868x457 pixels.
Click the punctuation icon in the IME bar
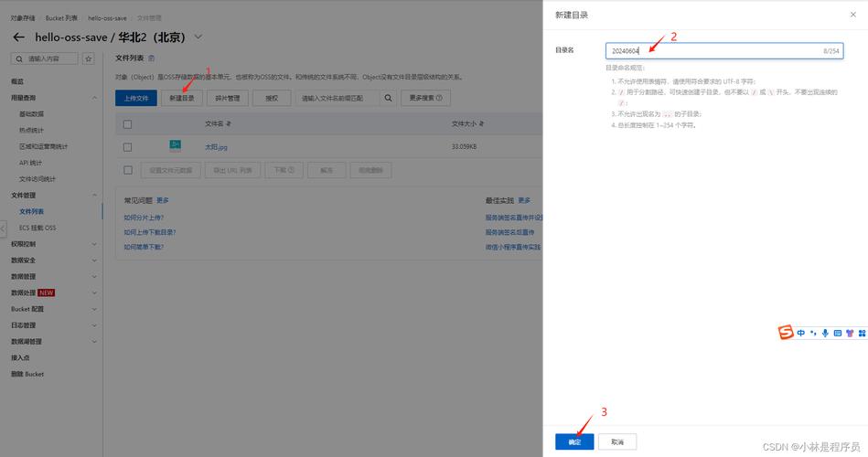click(813, 333)
